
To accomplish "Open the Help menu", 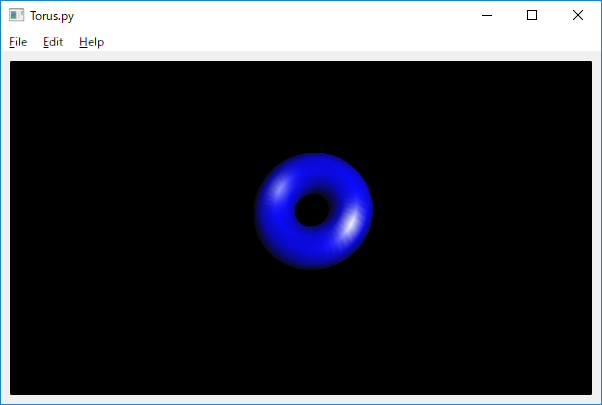I will tap(91, 42).
